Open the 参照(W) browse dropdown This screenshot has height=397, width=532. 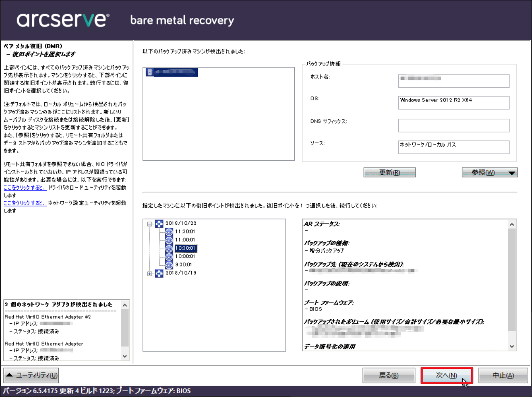[490, 173]
